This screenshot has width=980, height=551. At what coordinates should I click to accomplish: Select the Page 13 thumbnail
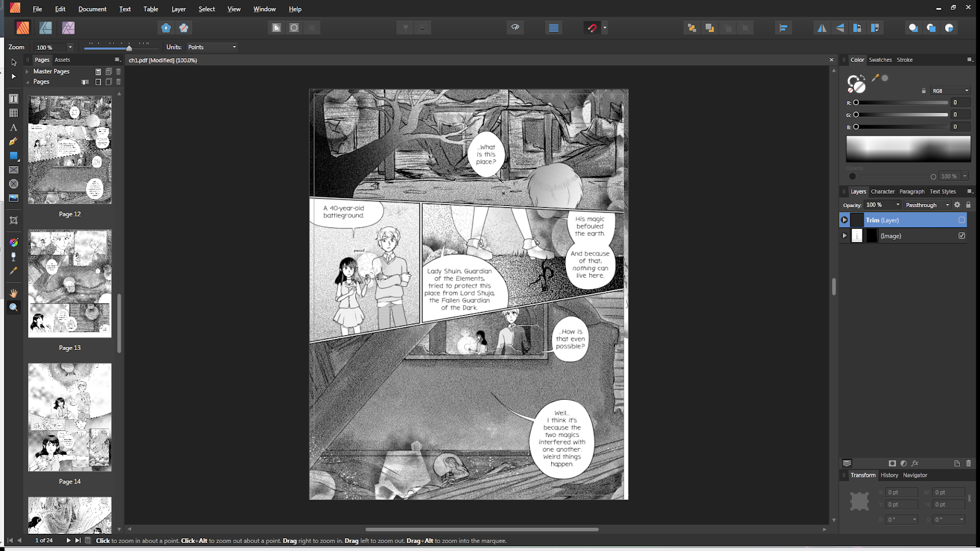[70, 284]
